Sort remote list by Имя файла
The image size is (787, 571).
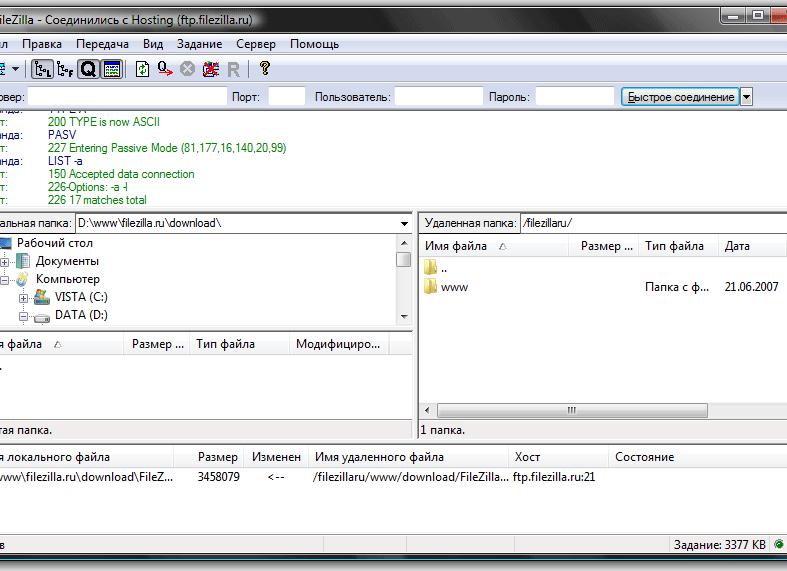click(x=493, y=246)
